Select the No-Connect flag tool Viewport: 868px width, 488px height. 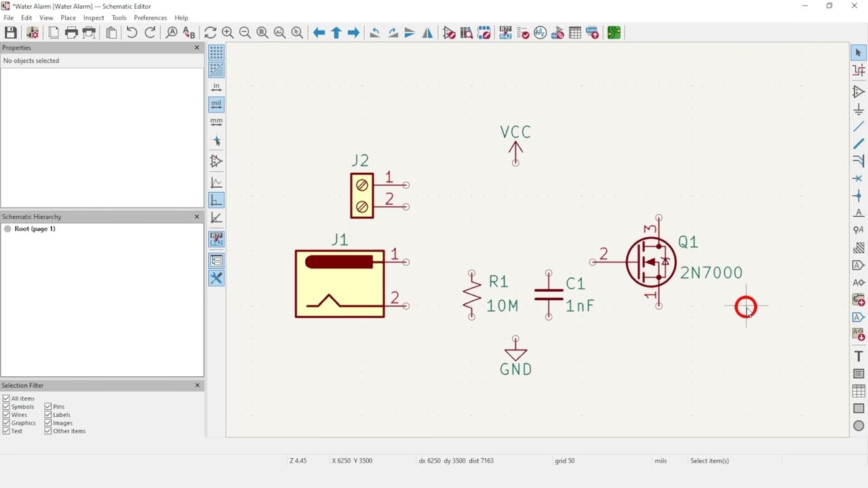coord(859,178)
